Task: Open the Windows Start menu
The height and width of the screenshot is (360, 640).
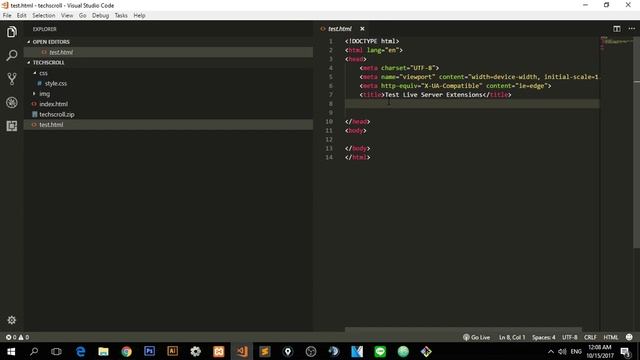Action: click(11, 351)
